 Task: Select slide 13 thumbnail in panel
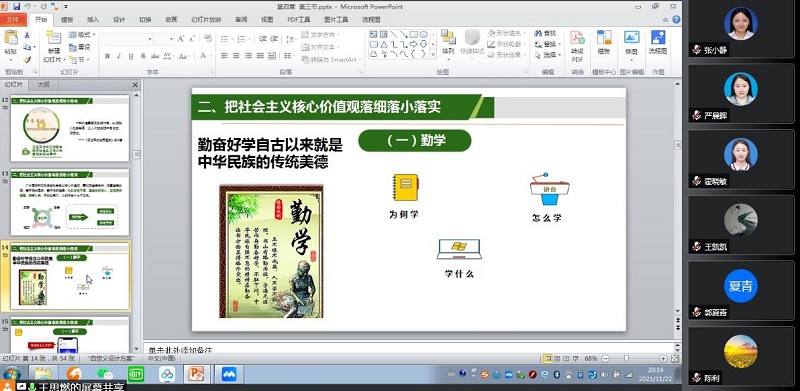(70, 202)
